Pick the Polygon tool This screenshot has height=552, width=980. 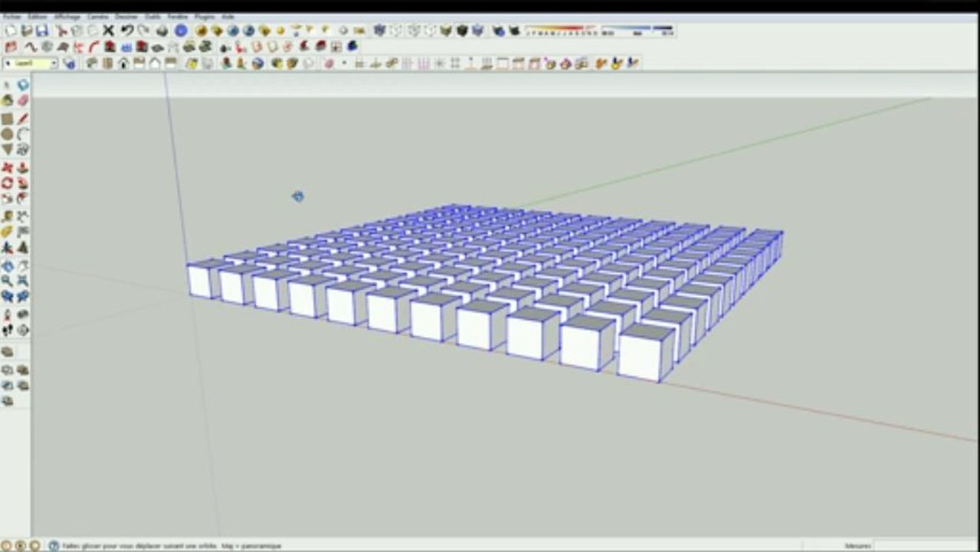[7, 149]
